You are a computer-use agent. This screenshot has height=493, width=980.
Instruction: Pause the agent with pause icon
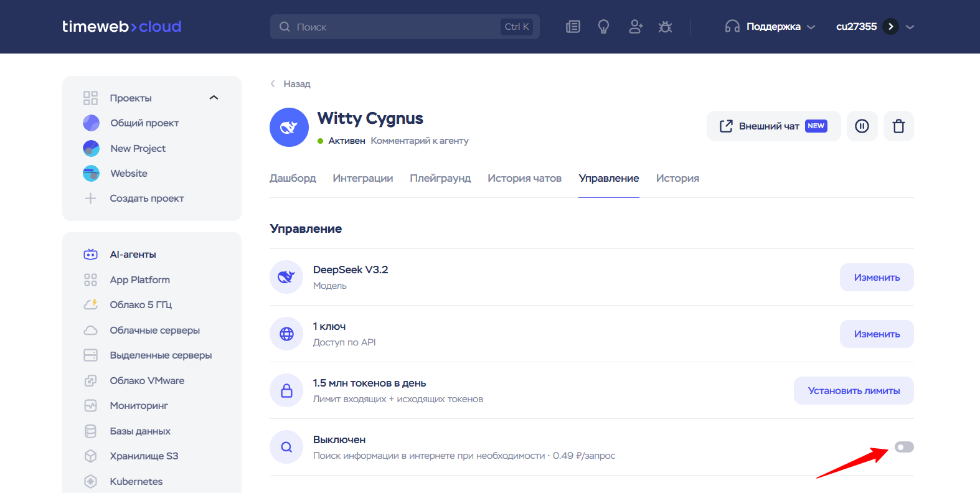tap(862, 126)
